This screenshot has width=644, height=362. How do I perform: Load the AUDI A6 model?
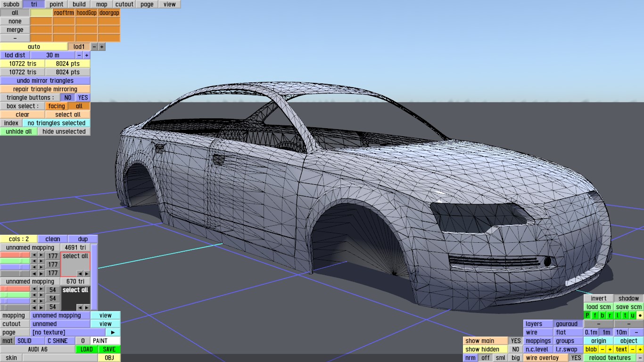coord(87,349)
